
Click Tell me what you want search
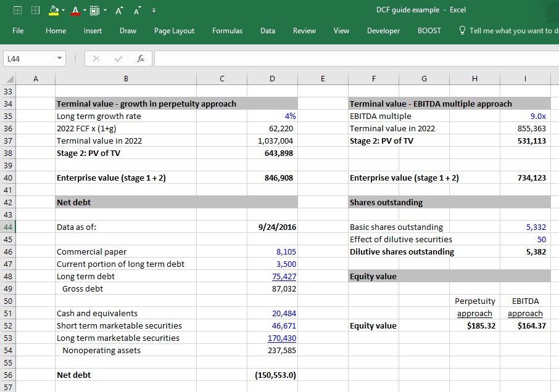click(x=509, y=31)
